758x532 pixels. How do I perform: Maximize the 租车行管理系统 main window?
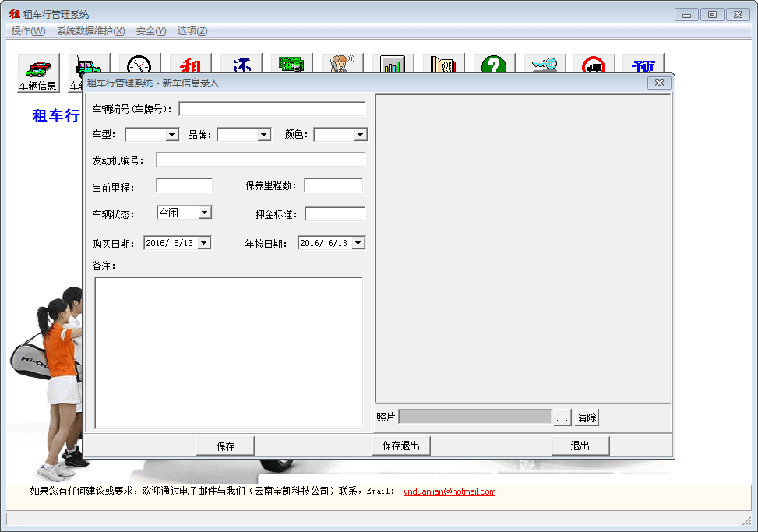coord(712,15)
